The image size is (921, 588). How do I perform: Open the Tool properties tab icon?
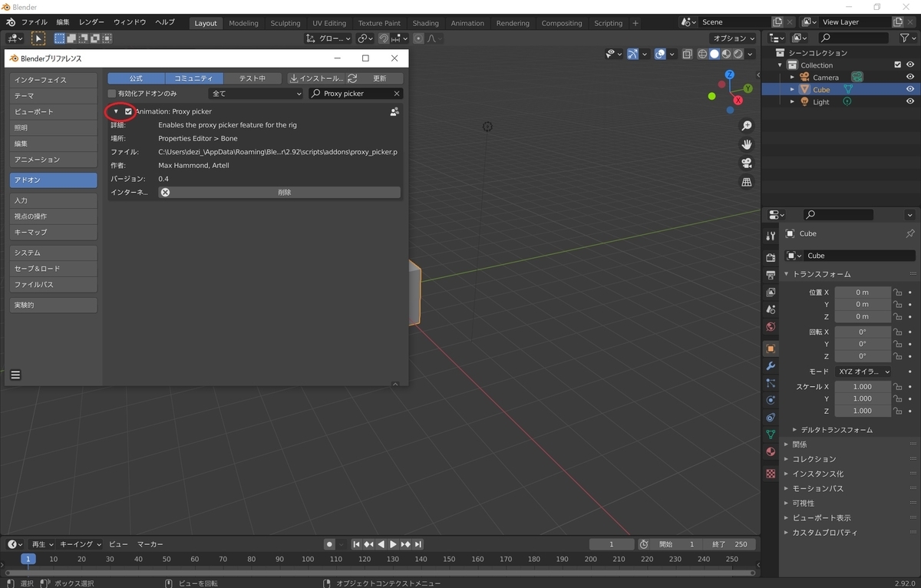pyautogui.click(x=771, y=235)
